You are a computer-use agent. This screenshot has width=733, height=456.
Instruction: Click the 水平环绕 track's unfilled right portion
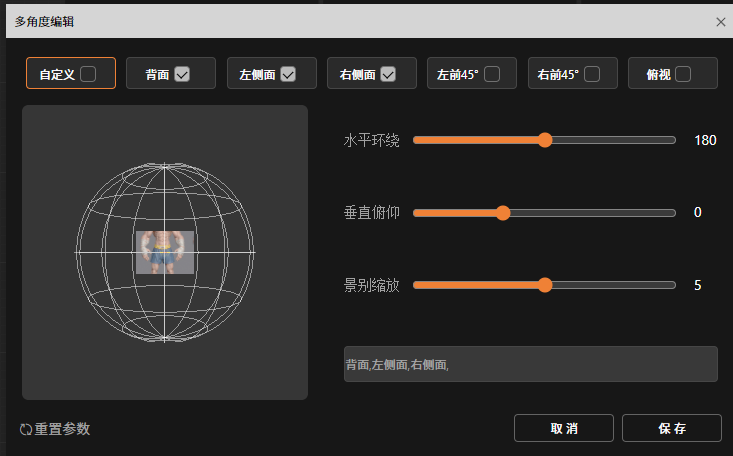click(x=614, y=140)
